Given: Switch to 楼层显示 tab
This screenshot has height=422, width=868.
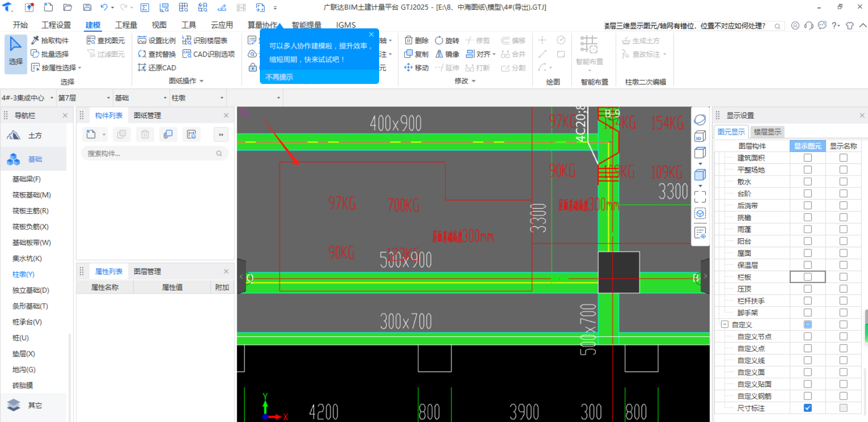Looking at the screenshot, I should click(x=767, y=132).
